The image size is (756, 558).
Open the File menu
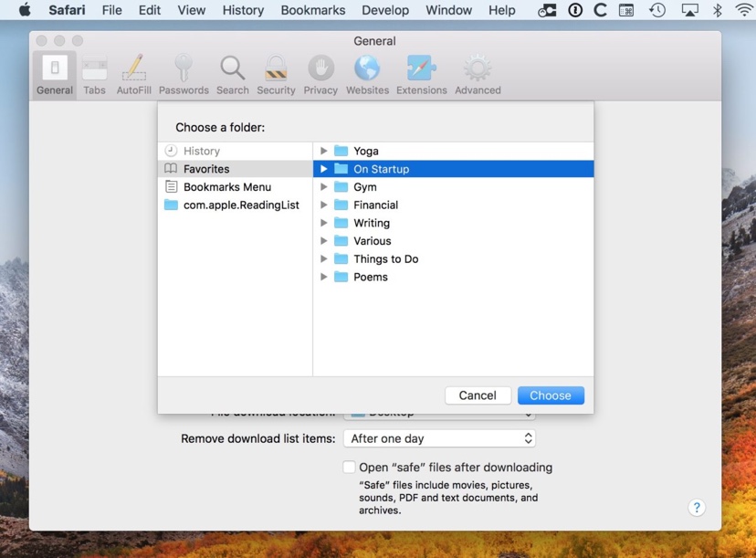[x=112, y=10]
